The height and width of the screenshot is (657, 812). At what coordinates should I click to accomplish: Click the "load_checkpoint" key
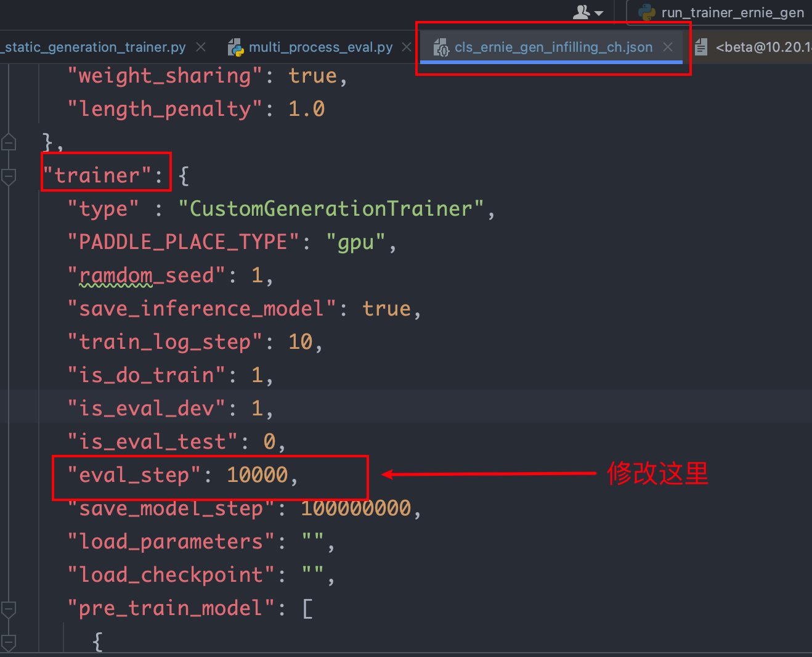[171, 575]
